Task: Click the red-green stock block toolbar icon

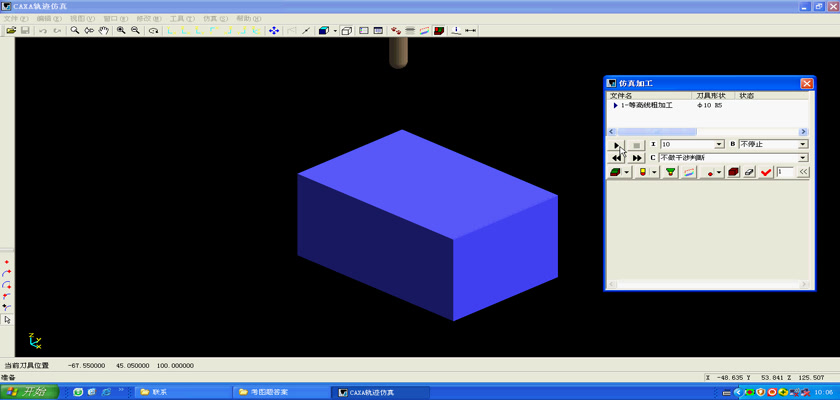Action: 439,31
